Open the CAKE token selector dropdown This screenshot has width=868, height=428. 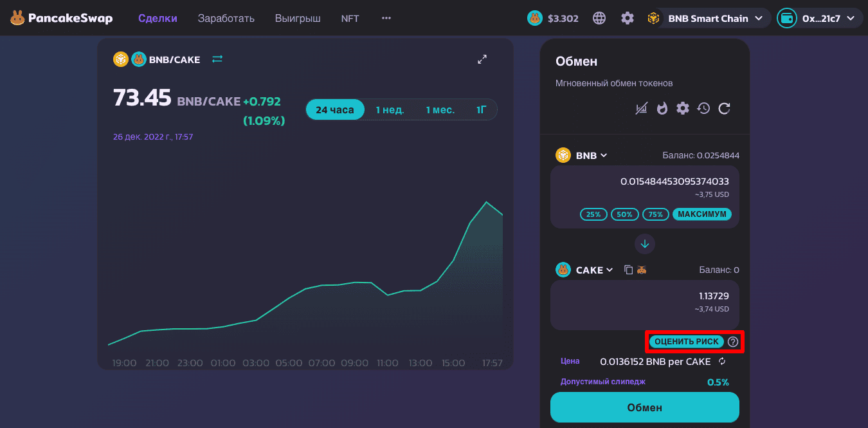point(585,270)
